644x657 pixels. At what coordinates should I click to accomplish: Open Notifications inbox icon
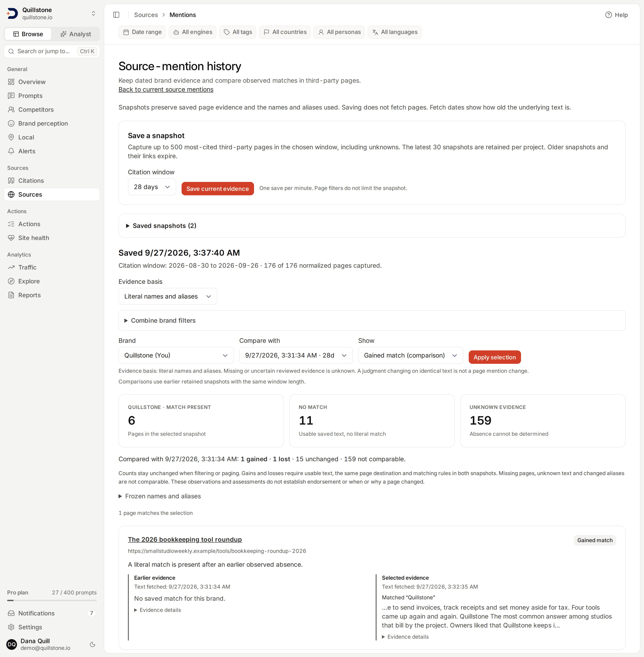(x=11, y=613)
